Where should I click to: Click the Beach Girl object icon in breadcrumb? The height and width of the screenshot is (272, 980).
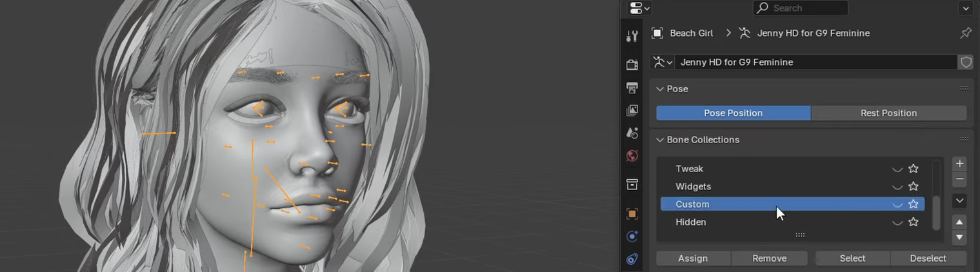(x=657, y=33)
